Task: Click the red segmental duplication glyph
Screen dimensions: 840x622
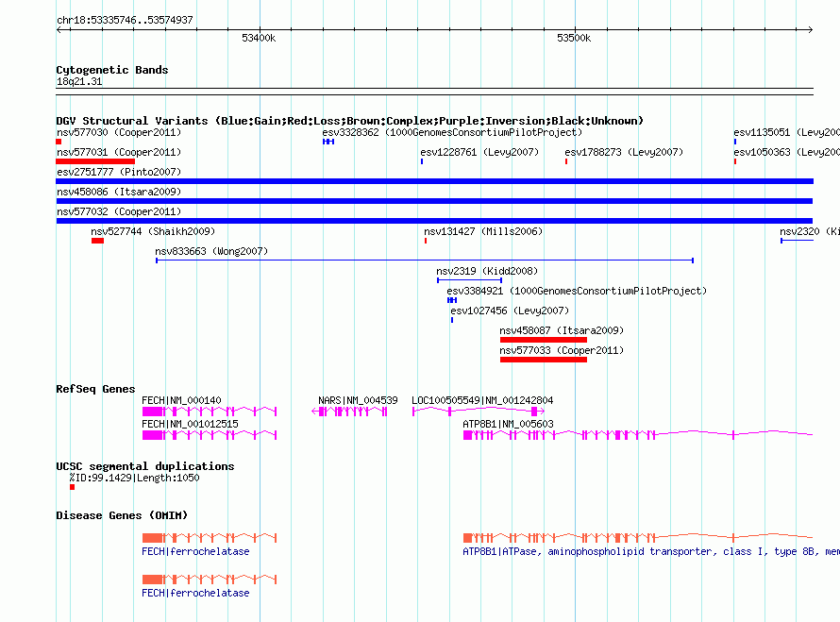Action: [72, 487]
